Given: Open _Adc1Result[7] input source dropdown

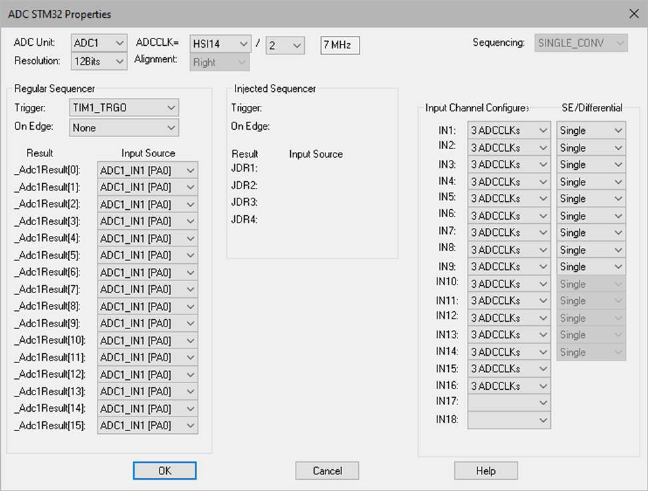Looking at the screenshot, I should (148, 289).
